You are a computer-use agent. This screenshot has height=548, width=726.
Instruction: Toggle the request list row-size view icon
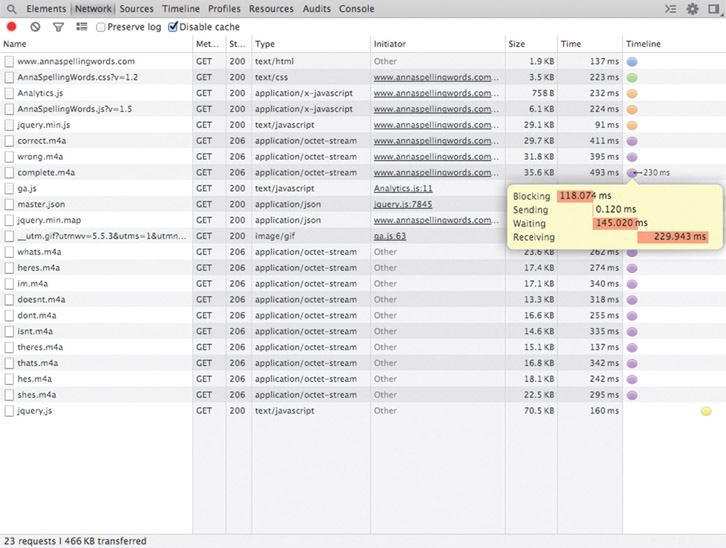point(82,27)
